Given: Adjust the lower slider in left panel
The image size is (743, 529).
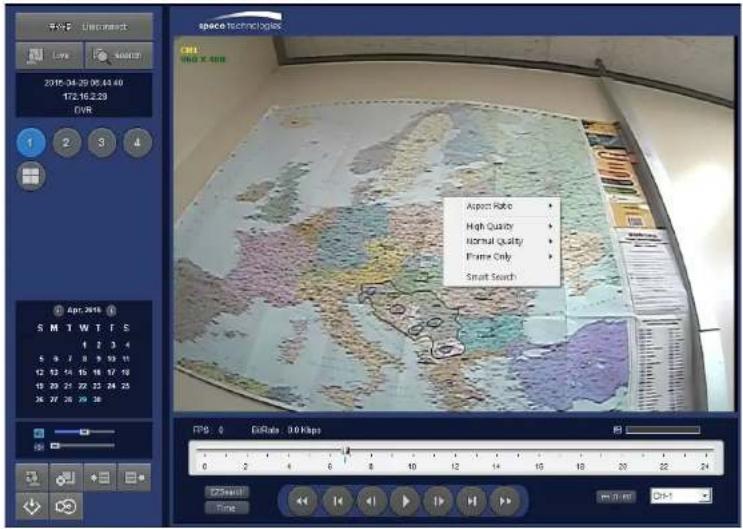Looking at the screenshot, I should coord(84,446).
